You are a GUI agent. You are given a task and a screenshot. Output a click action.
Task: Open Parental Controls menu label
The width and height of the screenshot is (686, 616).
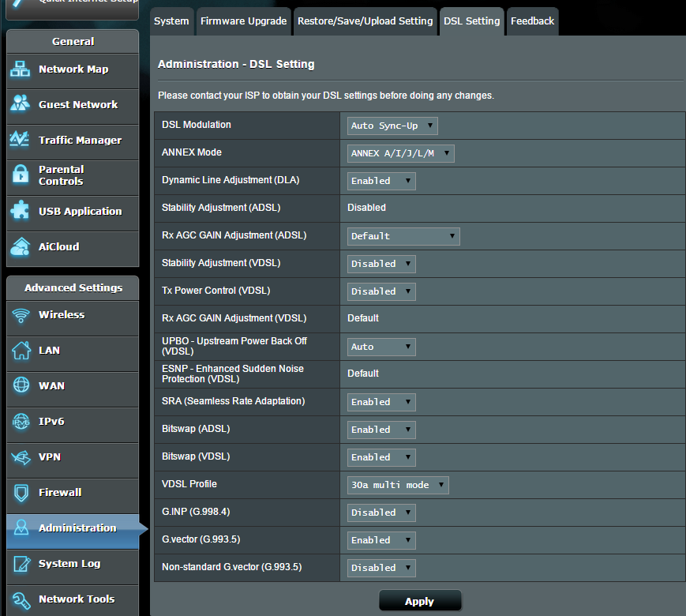(62, 175)
